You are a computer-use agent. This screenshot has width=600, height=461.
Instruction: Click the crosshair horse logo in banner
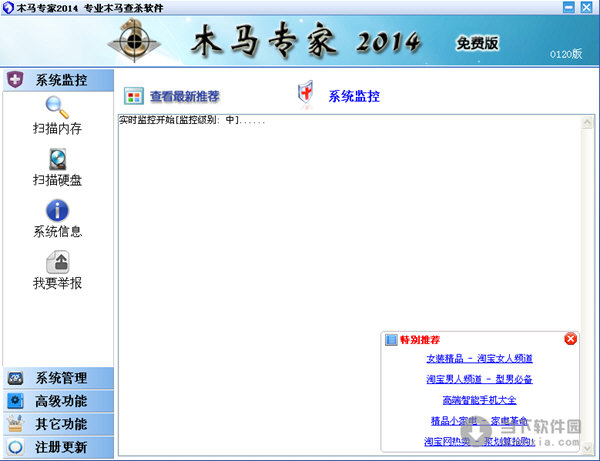tap(134, 41)
